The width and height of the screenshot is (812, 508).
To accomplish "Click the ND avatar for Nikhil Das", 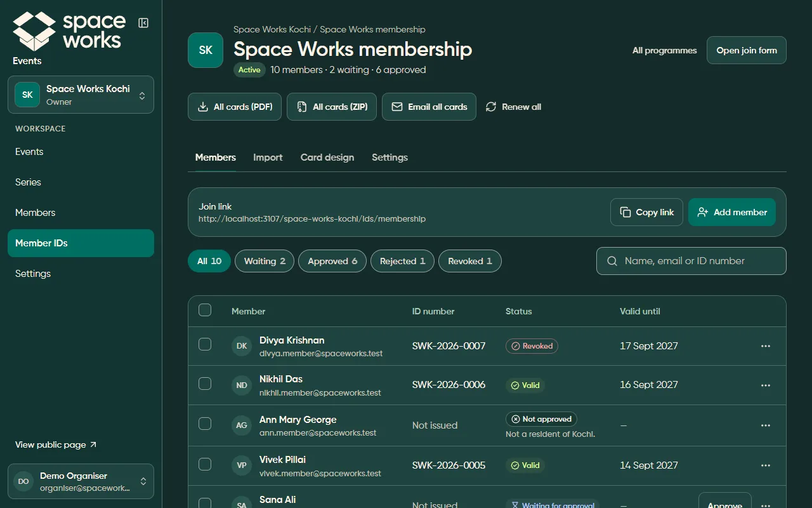I will click(x=242, y=385).
